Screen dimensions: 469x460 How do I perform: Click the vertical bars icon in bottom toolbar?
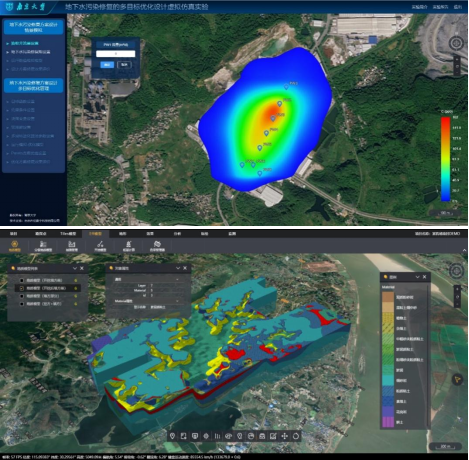pos(217,436)
